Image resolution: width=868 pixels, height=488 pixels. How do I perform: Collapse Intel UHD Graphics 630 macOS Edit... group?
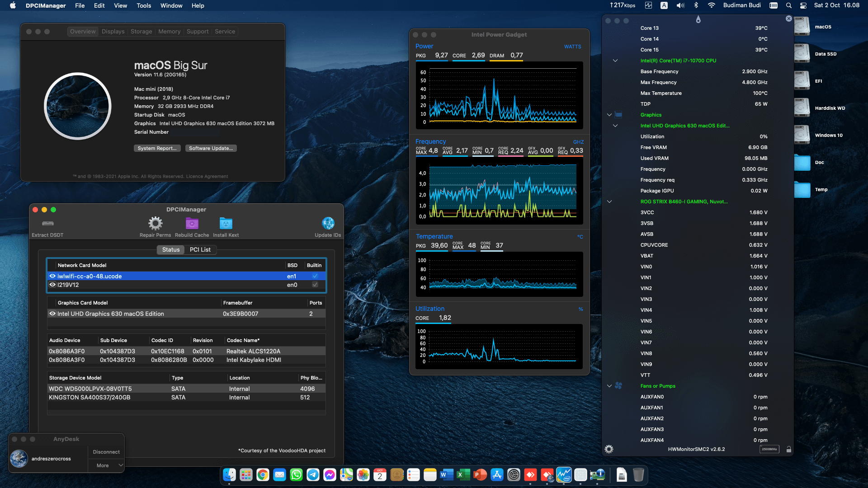click(x=615, y=126)
